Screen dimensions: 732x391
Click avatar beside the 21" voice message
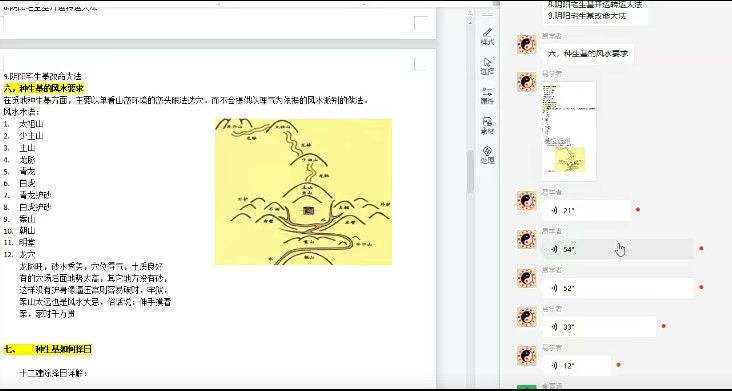pos(527,201)
